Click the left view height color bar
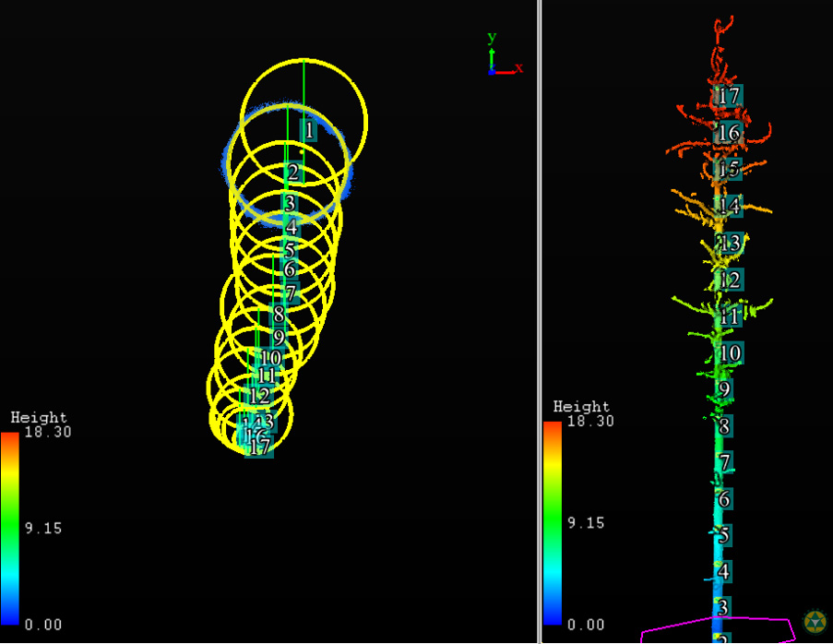The image size is (833, 644). (x=10, y=526)
